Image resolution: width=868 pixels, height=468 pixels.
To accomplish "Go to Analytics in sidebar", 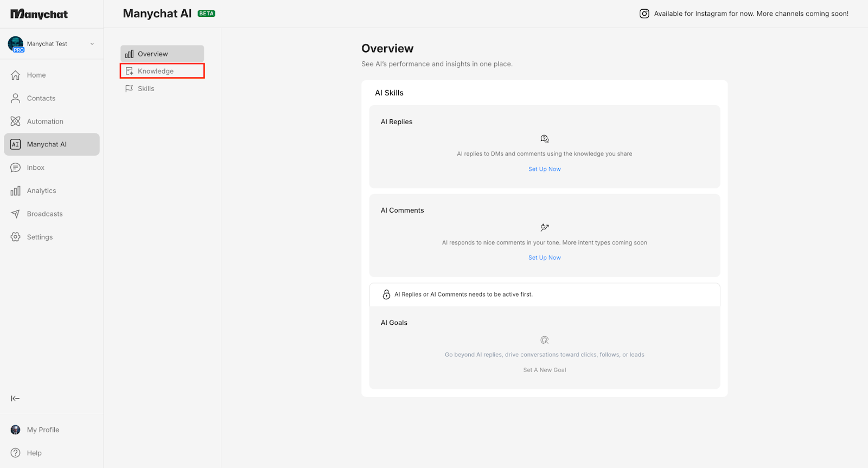I will click(41, 191).
